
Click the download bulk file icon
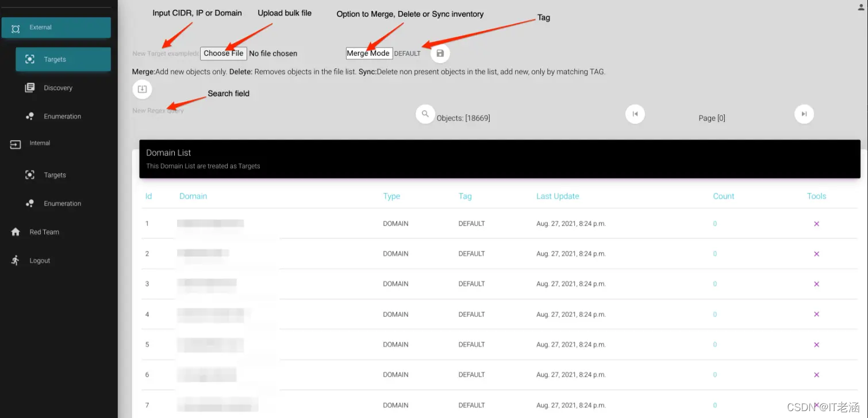pyautogui.click(x=143, y=89)
